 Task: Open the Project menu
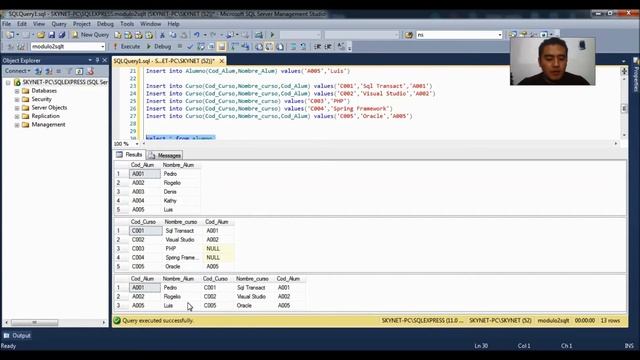[x=82, y=24]
